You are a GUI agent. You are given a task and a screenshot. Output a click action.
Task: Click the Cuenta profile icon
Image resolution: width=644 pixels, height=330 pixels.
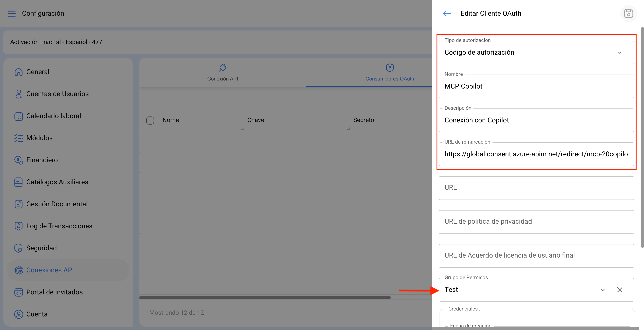click(18, 314)
